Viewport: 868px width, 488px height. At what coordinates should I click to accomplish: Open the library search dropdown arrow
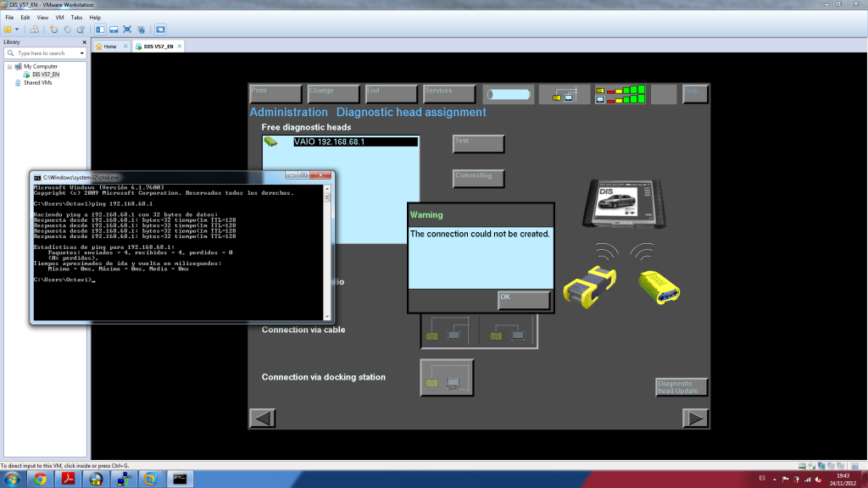pyautogui.click(x=82, y=53)
